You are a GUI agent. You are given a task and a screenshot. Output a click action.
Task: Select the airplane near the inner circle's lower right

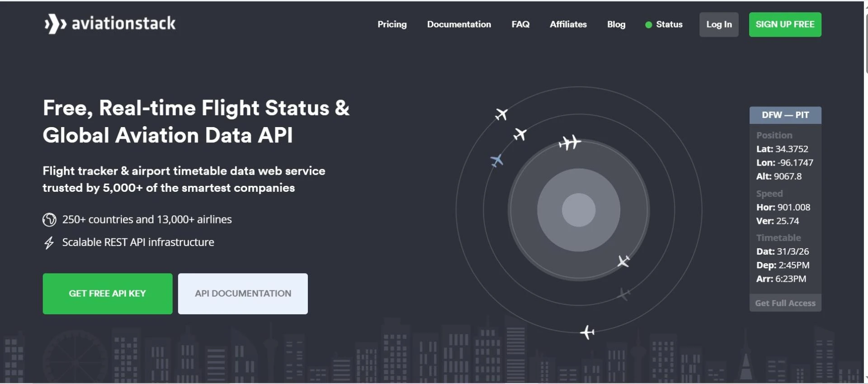623,261
